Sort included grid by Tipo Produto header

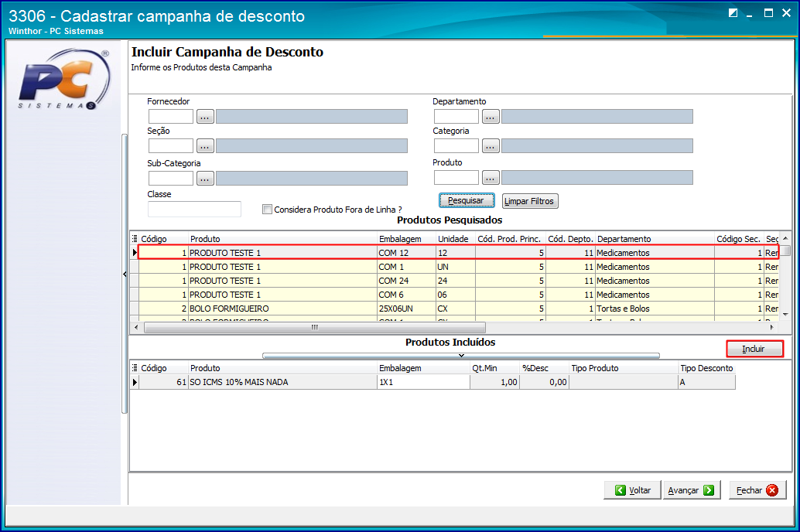[x=624, y=368]
